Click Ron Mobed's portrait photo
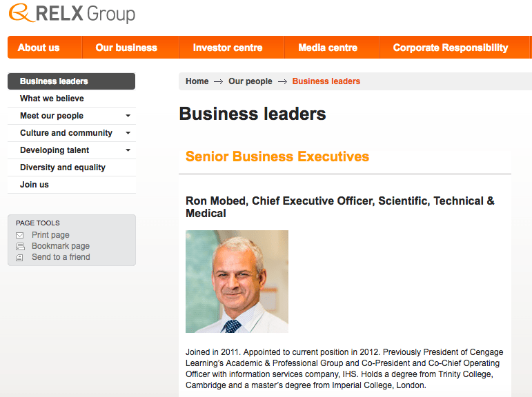The height and width of the screenshot is (397, 532). [x=237, y=281]
